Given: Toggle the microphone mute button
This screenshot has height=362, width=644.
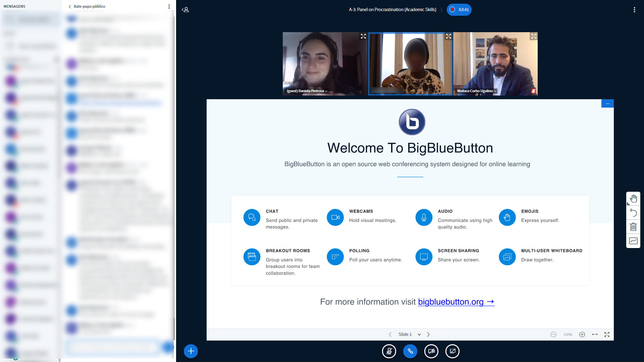Looking at the screenshot, I should pos(389,351).
